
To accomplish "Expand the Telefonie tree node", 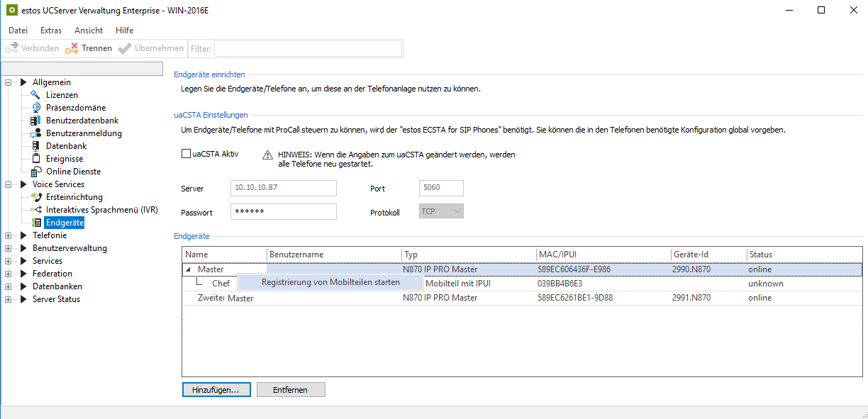I will coord(9,235).
